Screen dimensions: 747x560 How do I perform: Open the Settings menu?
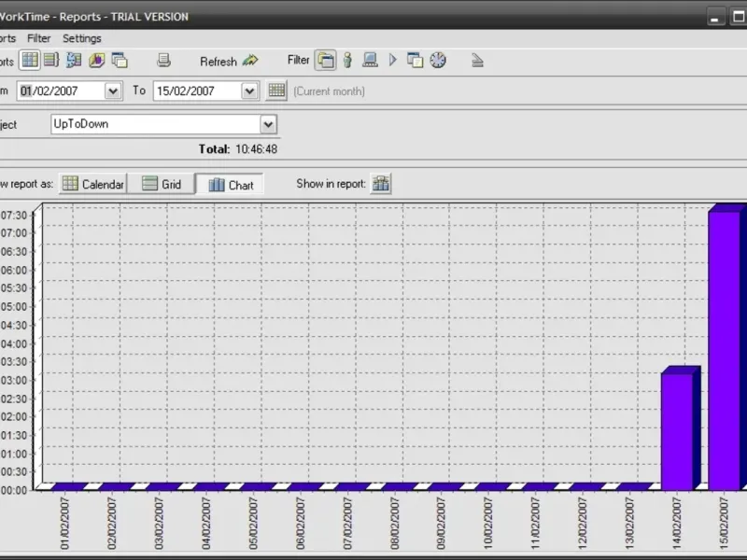coord(82,38)
